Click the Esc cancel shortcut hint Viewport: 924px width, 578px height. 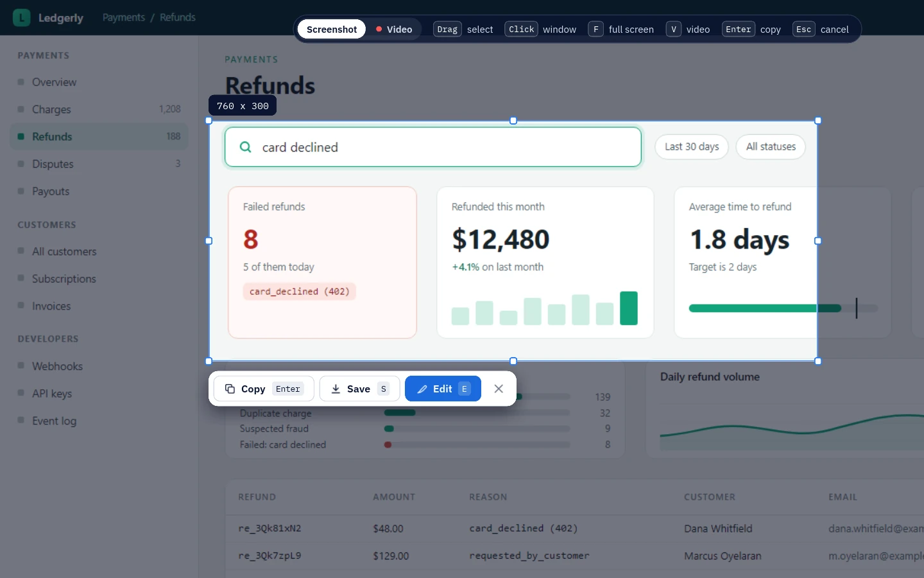coord(821,30)
